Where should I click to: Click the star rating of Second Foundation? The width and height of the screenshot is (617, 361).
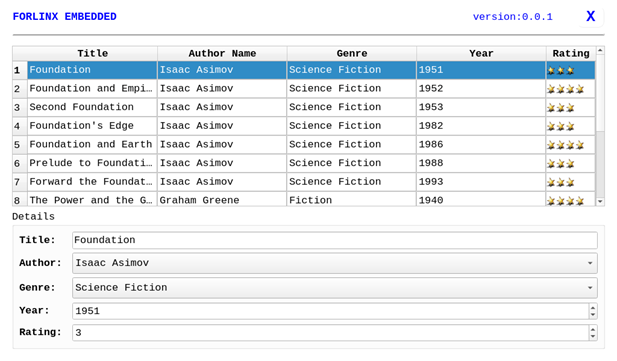[x=571, y=107]
